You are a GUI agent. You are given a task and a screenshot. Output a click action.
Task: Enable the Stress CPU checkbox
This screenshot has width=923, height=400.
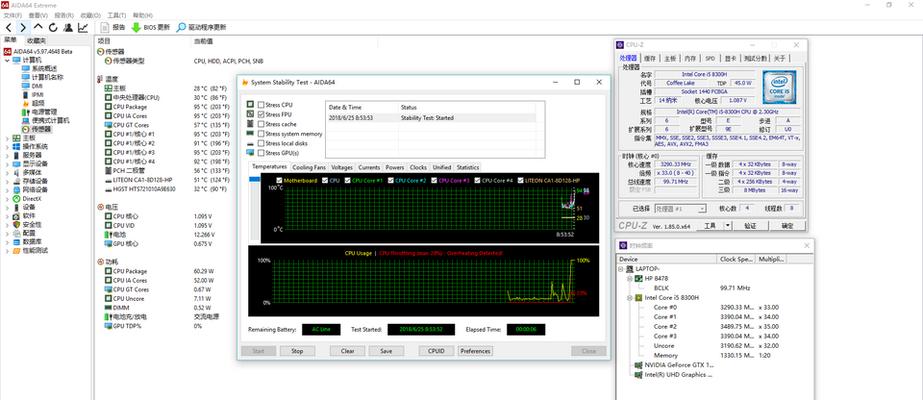tap(260, 105)
